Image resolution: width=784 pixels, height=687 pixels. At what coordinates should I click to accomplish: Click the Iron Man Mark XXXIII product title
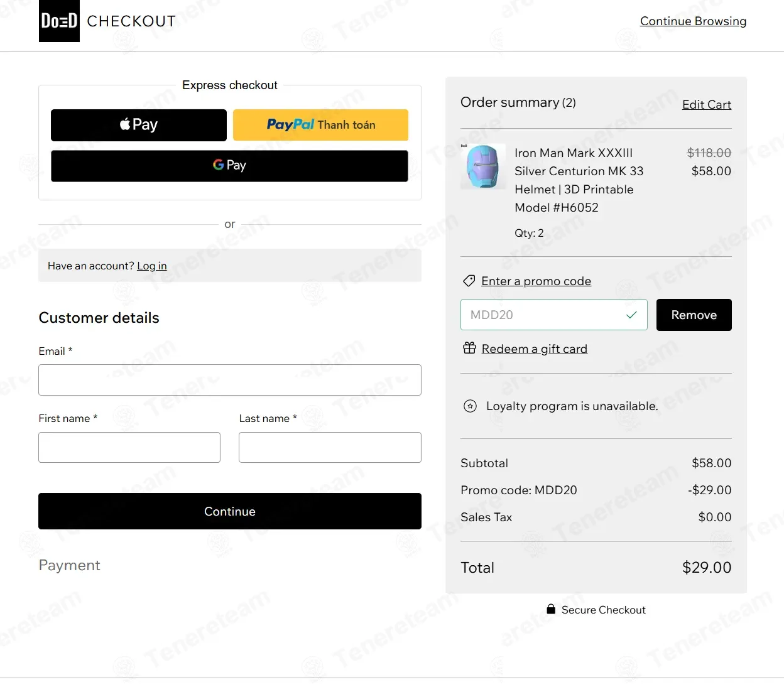[579, 180]
